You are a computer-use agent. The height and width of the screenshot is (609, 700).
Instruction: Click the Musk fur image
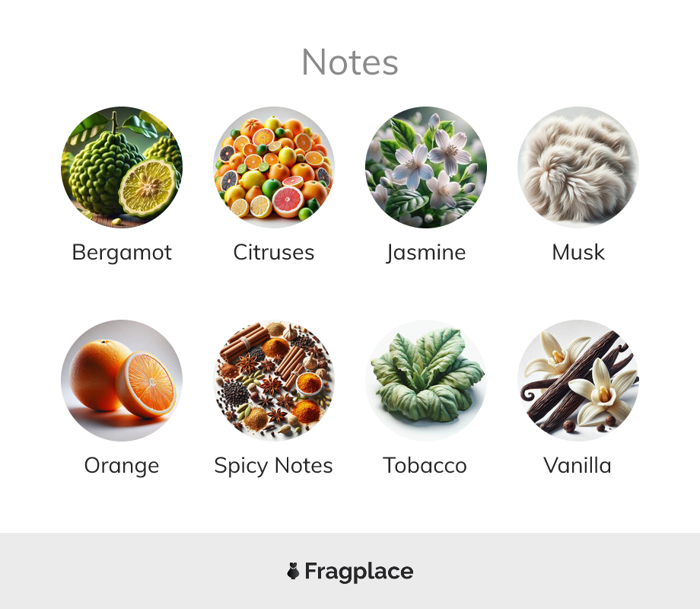click(578, 167)
